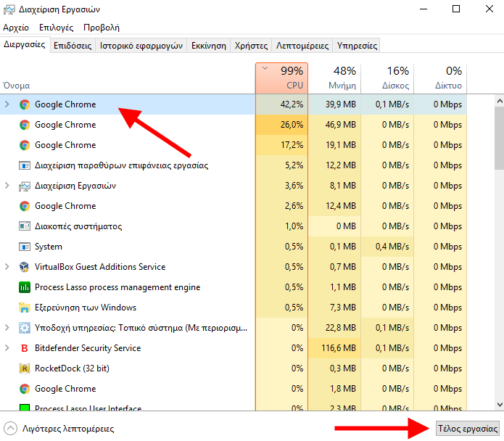Viewport: 504px width, 441px height.
Task: Sort by the 48% Μνήμη column header
Action: click(334, 79)
